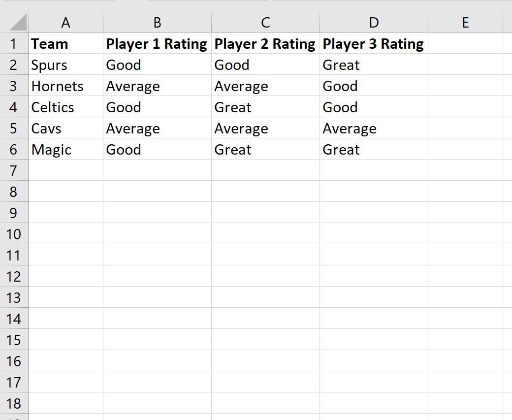Select row 17 header
512x420 pixels.
pyautogui.click(x=14, y=383)
